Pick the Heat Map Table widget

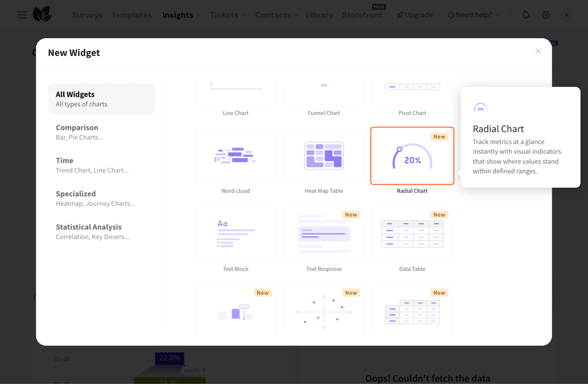click(324, 156)
